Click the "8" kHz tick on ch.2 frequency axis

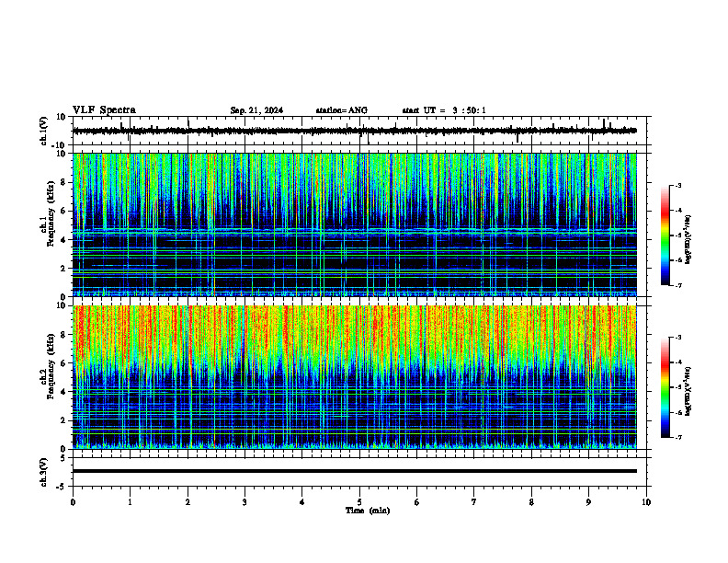63,335
